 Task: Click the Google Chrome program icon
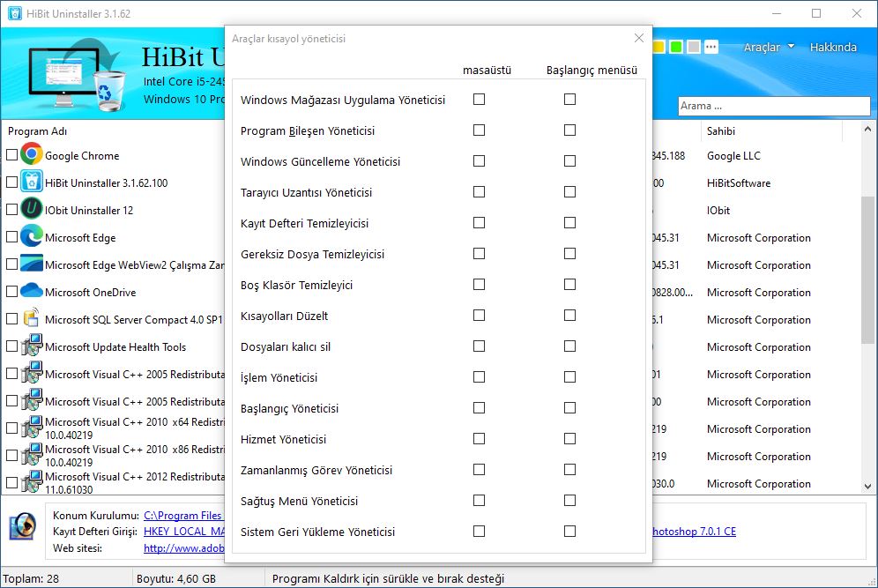click(32, 154)
